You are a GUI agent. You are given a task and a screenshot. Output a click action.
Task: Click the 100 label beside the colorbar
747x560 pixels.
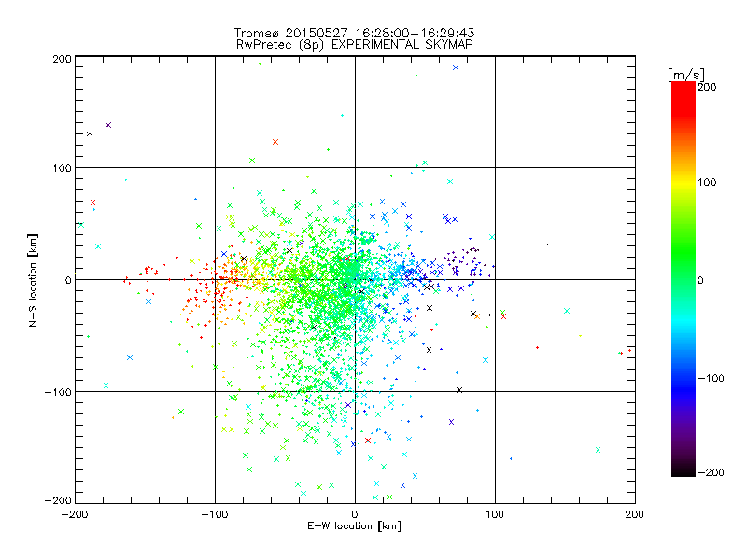(707, 182)
